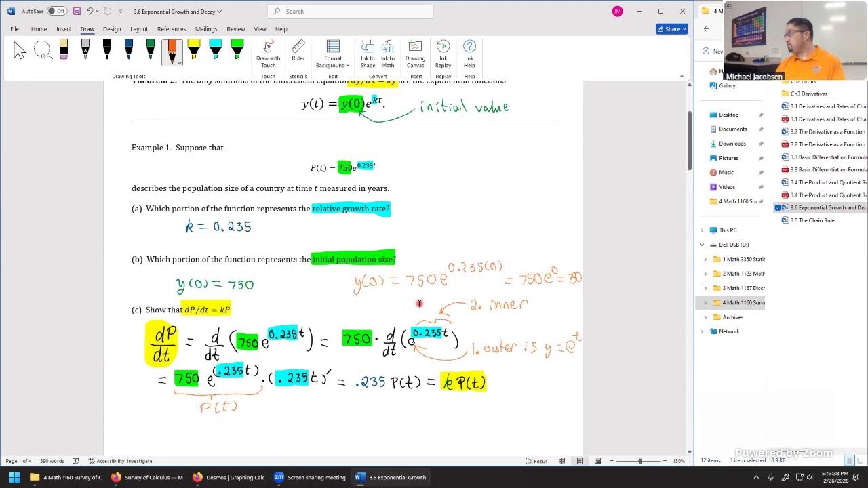Click zoom in plus button
The height and width of the screenshot is (488, 868).
point(665,461)
